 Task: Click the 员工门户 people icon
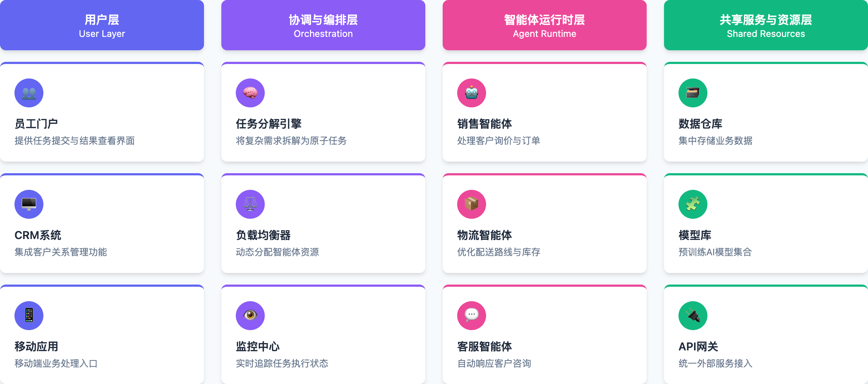coord(29,93)
